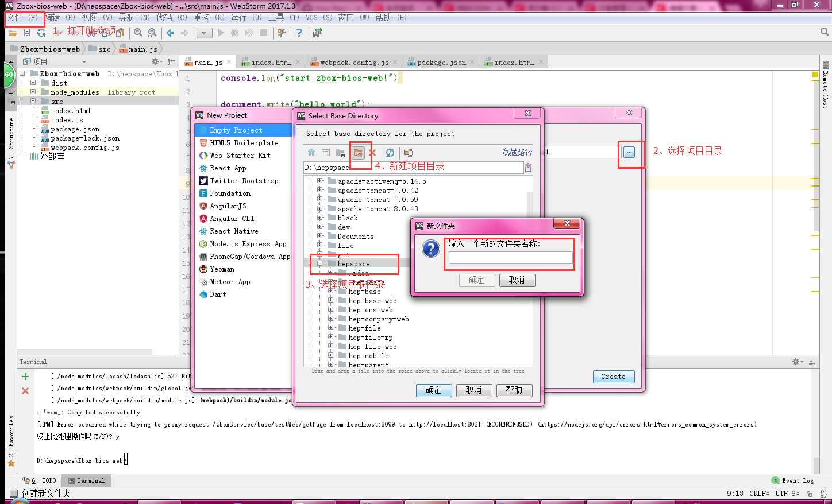This screenshot has width=832, height=504.
Task: Click the Synchronize toolbar icon
Action: pyautogui.click(x=41, y=33)
